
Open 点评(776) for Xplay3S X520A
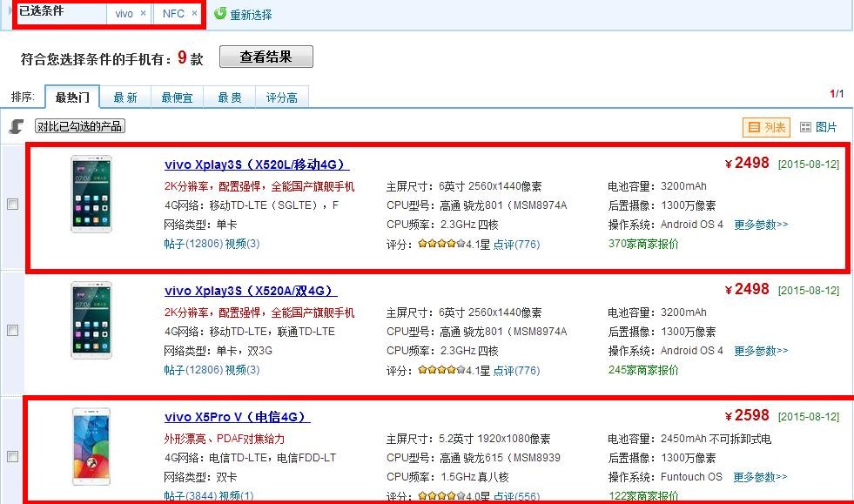[516, 371]
